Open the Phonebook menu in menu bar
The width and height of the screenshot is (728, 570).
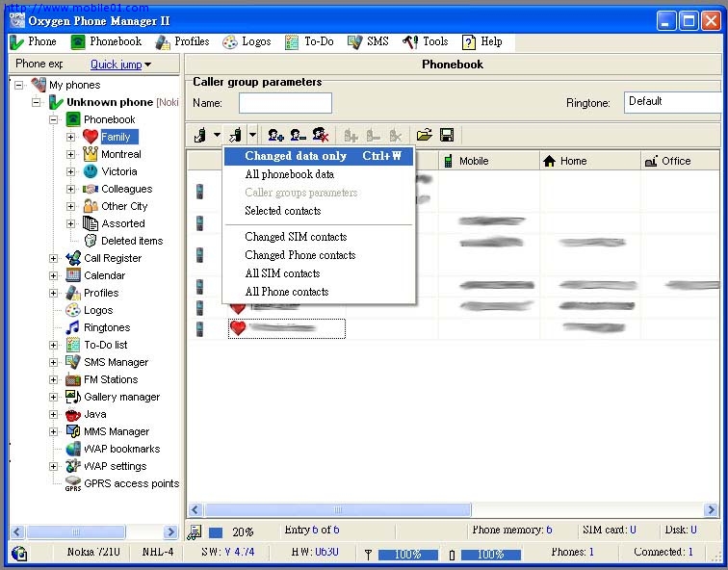(106, 41)
